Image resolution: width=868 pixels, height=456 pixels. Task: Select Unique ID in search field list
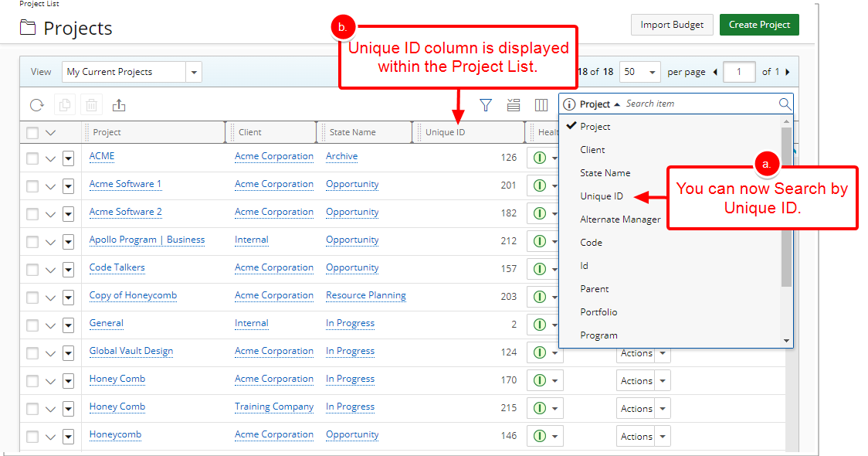pyautogui.click(x=601, y=196)
